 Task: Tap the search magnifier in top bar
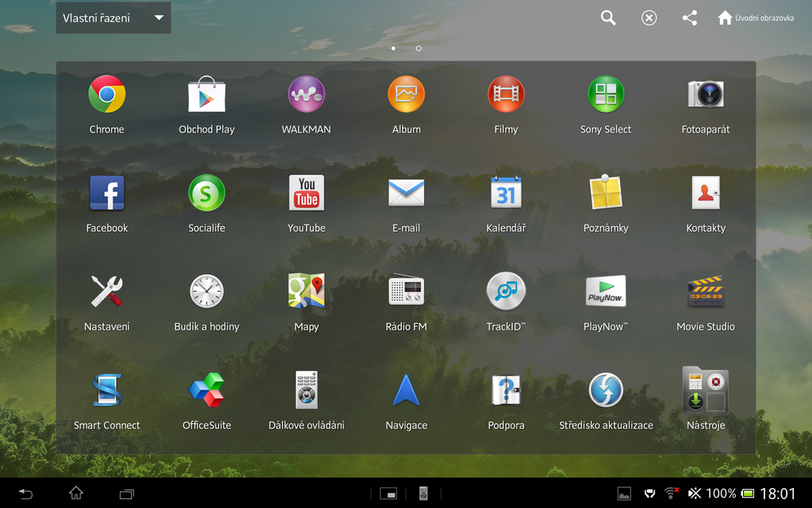pyautogui.click(x=607, y=17)
